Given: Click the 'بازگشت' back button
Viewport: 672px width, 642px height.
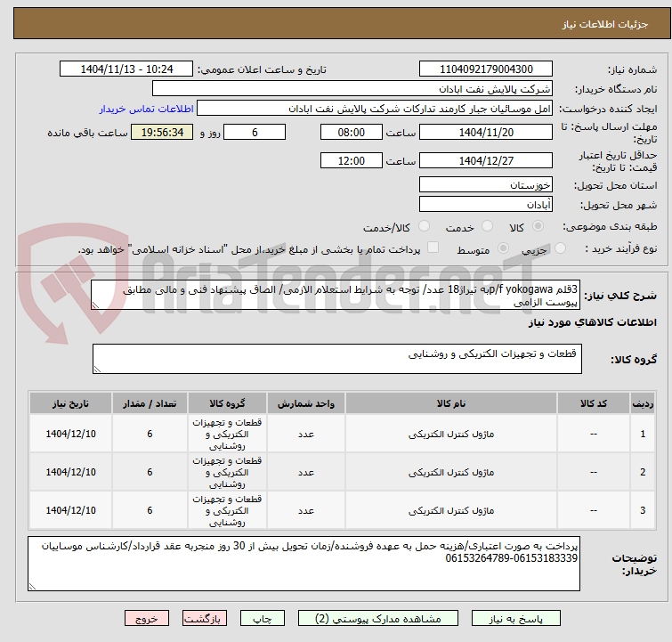Looking at the screenshot, I should click(x=204, y=619).
